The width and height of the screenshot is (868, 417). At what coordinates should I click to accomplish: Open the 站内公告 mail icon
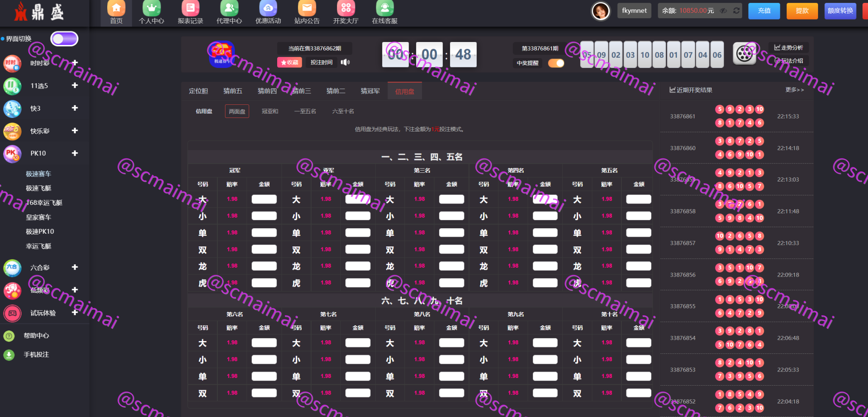pos(307,8)
